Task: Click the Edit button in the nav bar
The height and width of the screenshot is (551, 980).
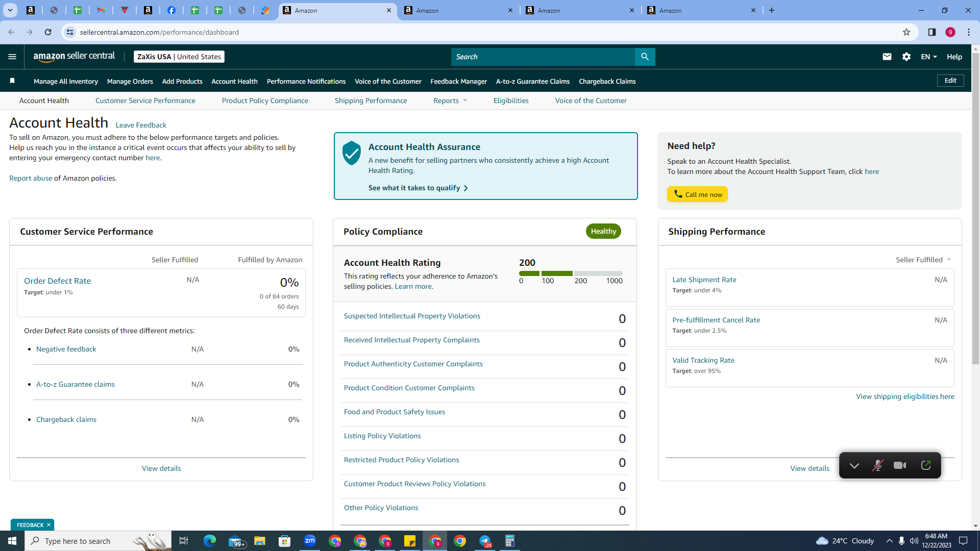Action: pos(950,81)
